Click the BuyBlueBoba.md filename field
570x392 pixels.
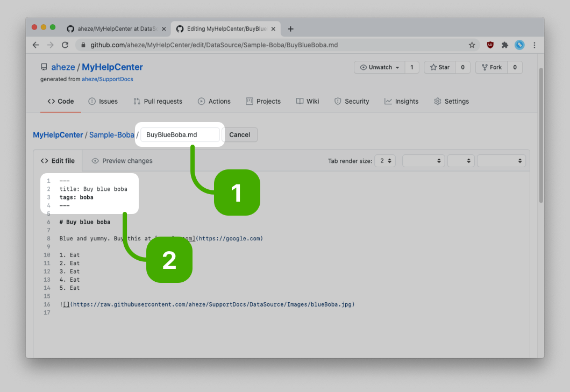click(180, 134)
